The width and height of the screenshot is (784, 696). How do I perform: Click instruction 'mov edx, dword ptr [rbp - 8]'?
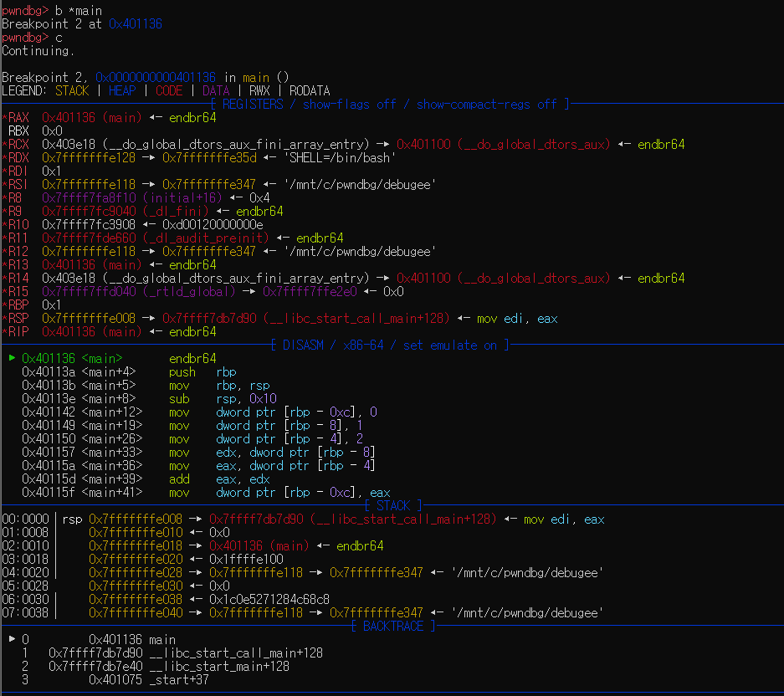tap(273, 453)
